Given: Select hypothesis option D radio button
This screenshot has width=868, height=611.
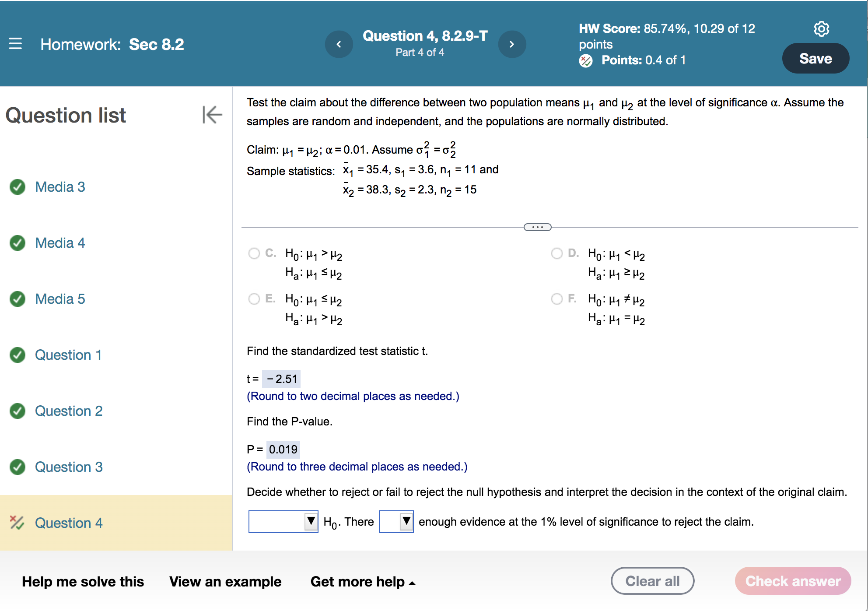Looking at the screenshot, I should 556,253.
